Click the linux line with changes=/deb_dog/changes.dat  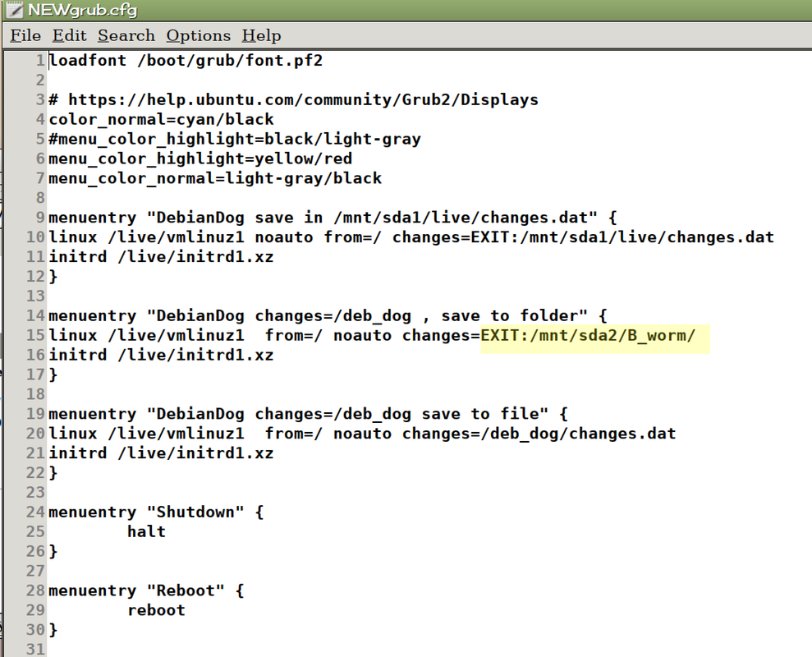click(x=363, y=434)
